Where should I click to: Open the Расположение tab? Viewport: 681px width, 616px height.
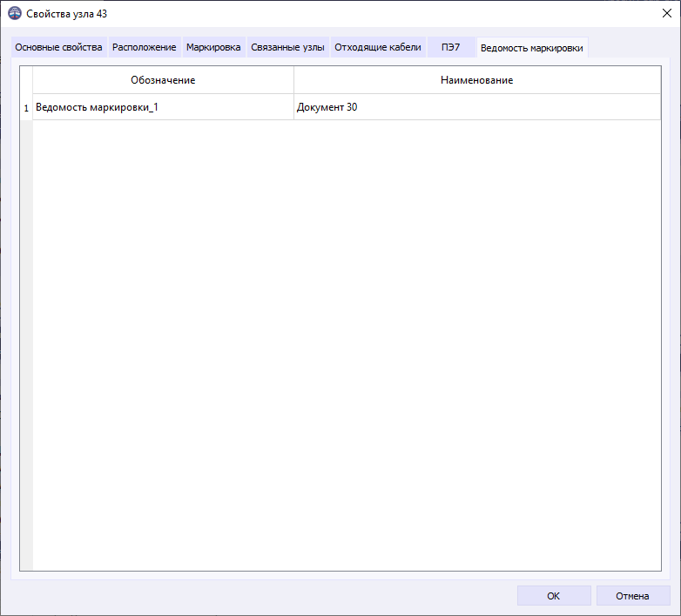click(x=144, y=48)
